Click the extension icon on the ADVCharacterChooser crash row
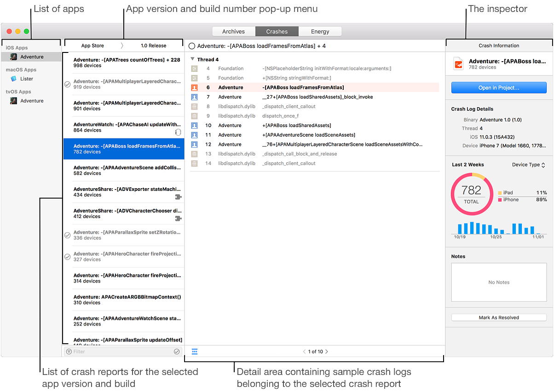The image size is (554, 392). [178, 219]
